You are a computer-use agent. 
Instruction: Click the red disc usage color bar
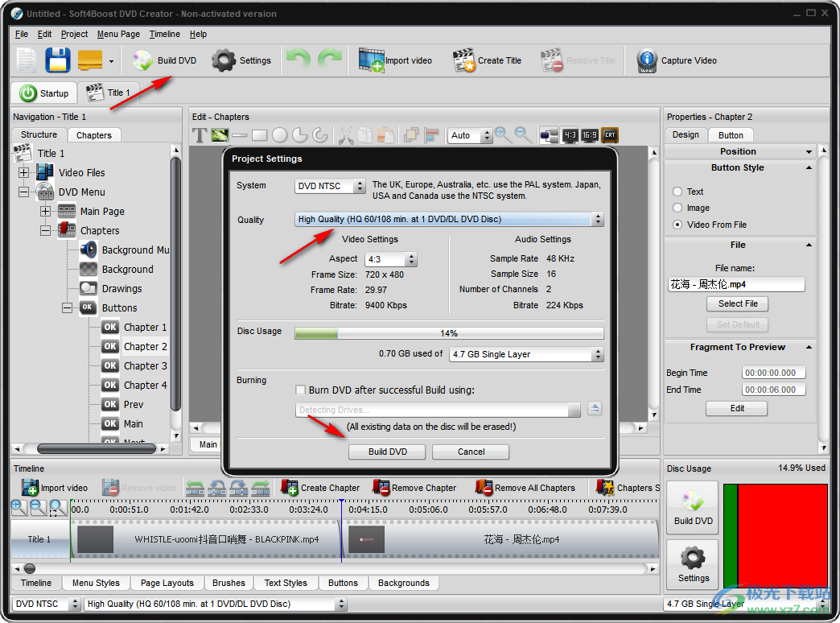click(x=782, y=534)
